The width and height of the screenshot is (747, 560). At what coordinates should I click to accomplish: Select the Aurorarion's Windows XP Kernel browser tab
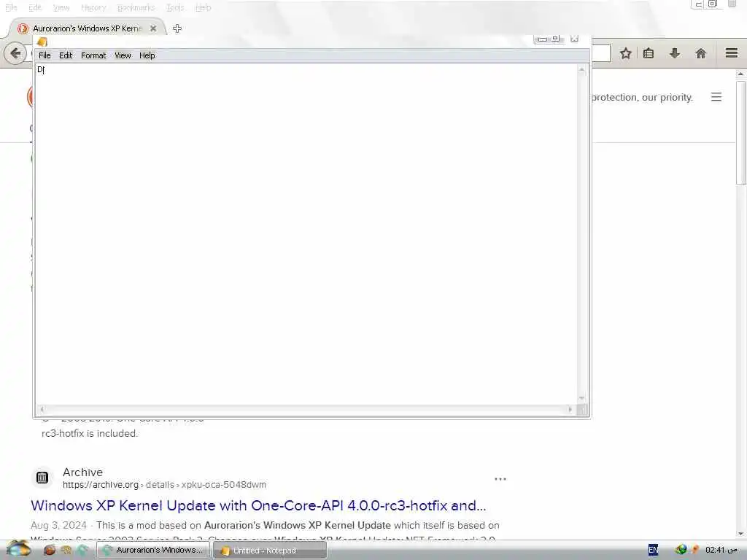point(86,28)
